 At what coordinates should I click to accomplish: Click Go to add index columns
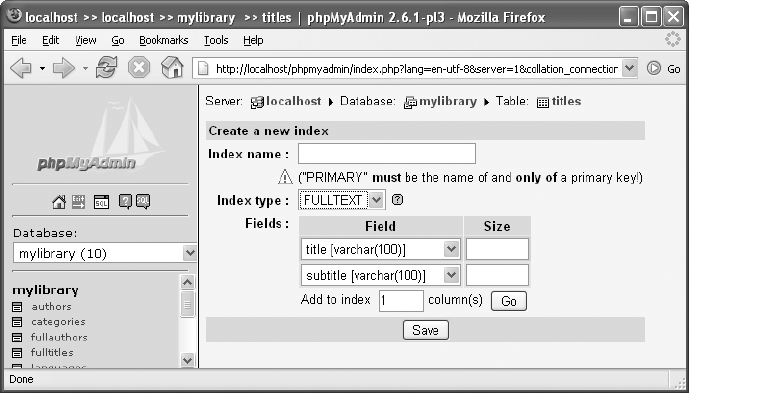coord(508,301)
